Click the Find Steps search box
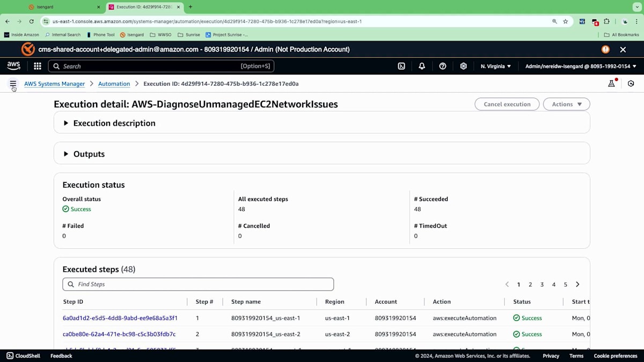The image size is (644, 362). point(198,284)
